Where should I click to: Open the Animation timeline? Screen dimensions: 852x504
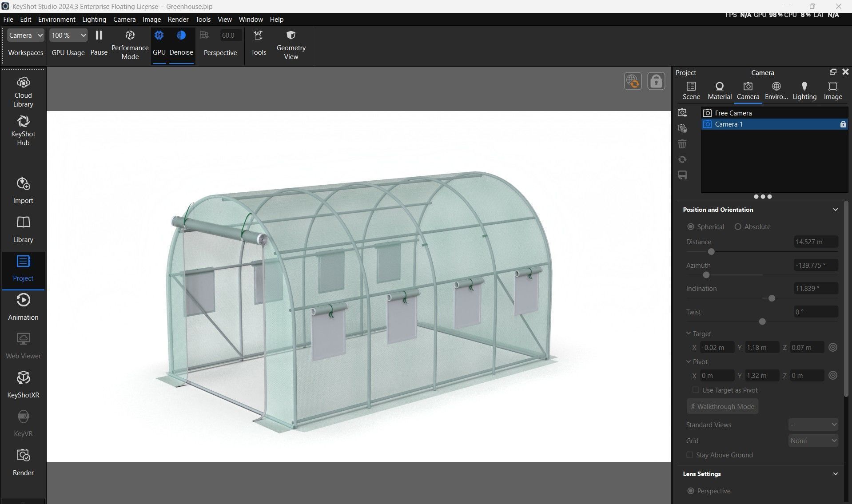click(x=23, y=307)
